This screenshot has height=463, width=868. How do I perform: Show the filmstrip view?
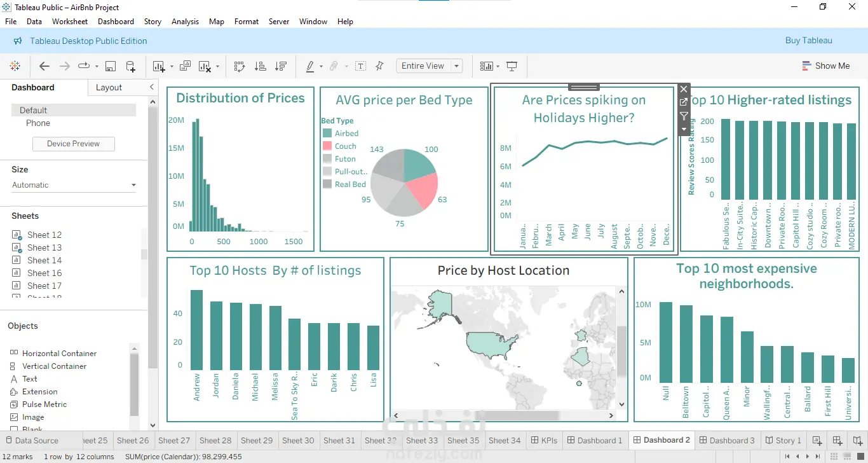tap(846, 457)
